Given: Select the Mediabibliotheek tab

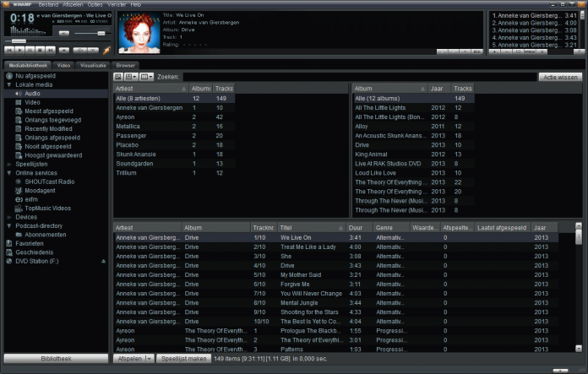Looking at the screenshot, I should click(x=28, y=65).
